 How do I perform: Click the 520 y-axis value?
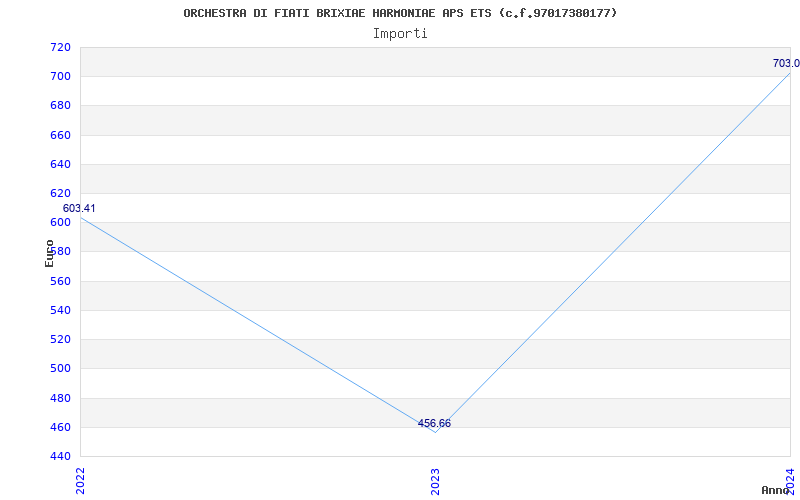tap(61, 339)
